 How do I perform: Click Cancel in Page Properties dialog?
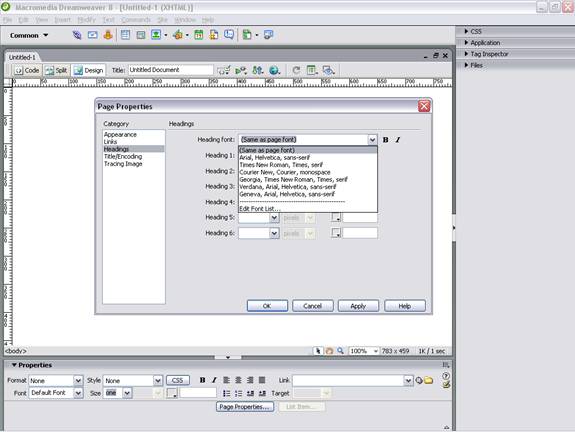(313, 306)
